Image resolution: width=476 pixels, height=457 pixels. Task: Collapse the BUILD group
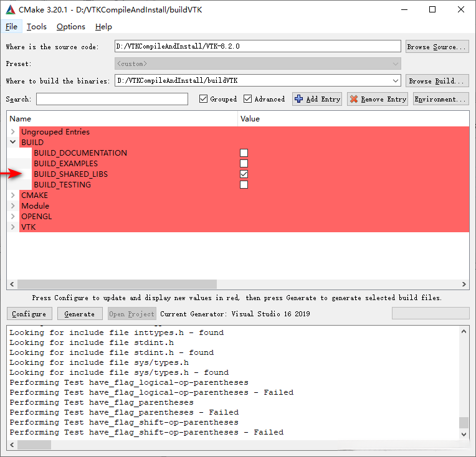click(12, 142)
